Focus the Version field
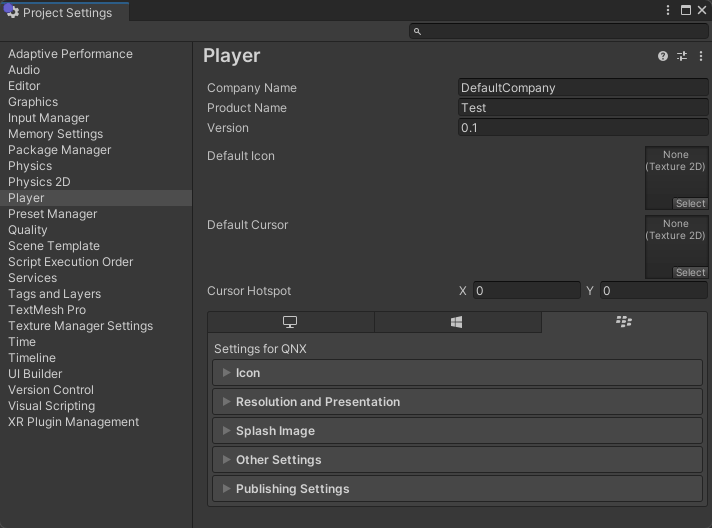Viewport: 712px width, 528px height. (x=583, y=128)
